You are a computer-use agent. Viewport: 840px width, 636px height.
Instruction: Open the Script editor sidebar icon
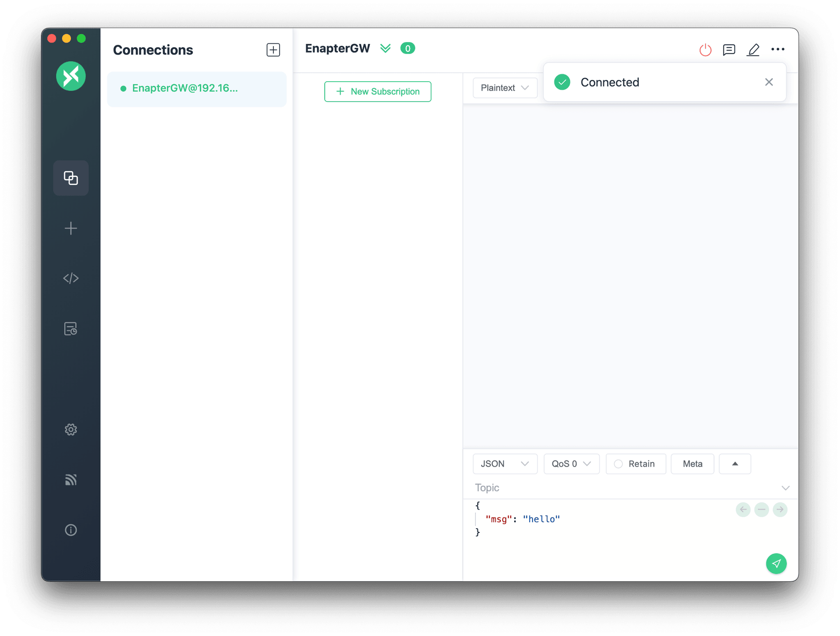point(70,278)
